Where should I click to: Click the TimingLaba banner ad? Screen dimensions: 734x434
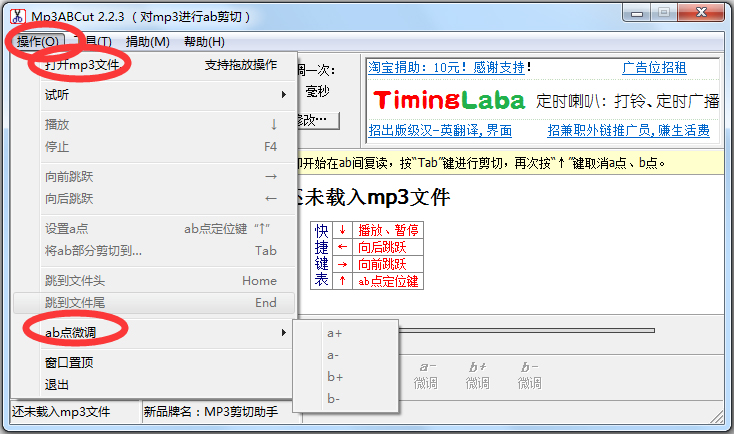545,100
